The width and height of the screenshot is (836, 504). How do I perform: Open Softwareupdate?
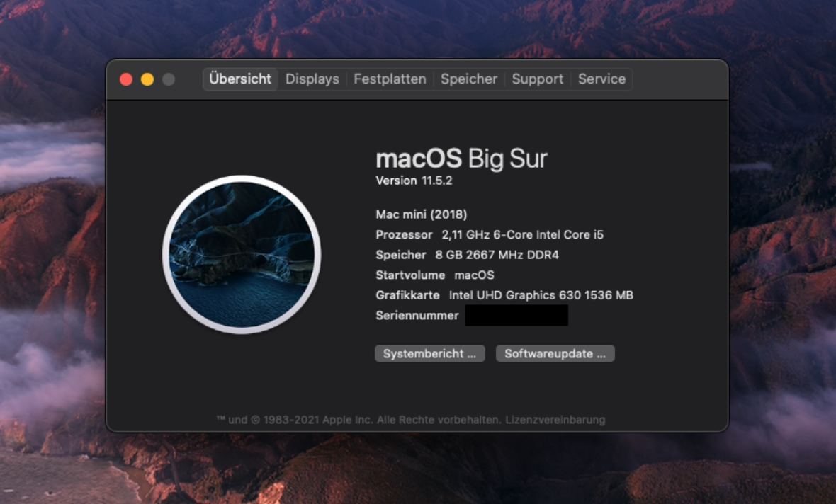(x=555, y=354)
